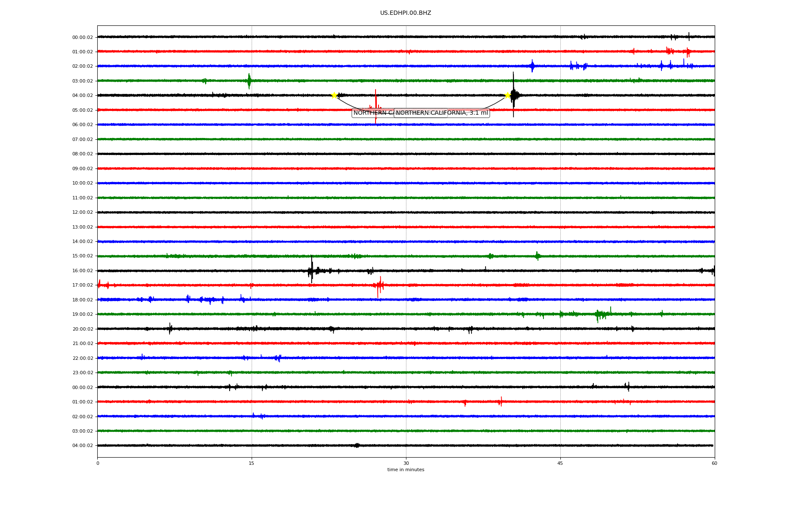Select the first 00:00:02 row label
Screen dimensions: 812x508
(x=82, y=37)
